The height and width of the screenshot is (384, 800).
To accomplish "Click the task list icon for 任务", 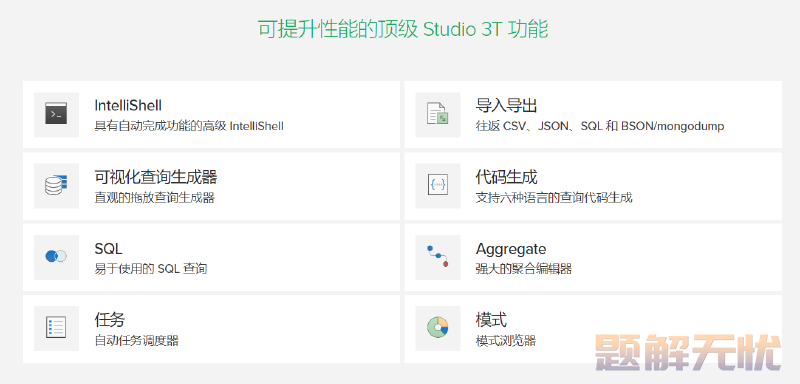I will pyautogui.click(x=56, y=327).
